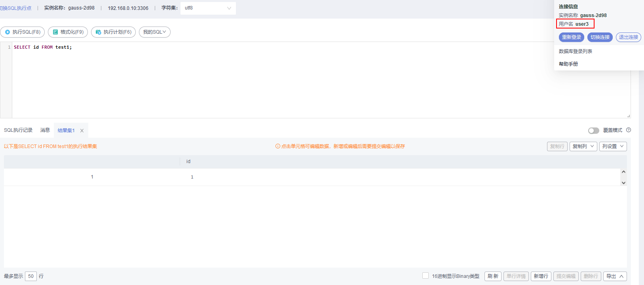644x285 pixels.
Task: Click result grid scroll down arrow
Action: tap(623, 183)
